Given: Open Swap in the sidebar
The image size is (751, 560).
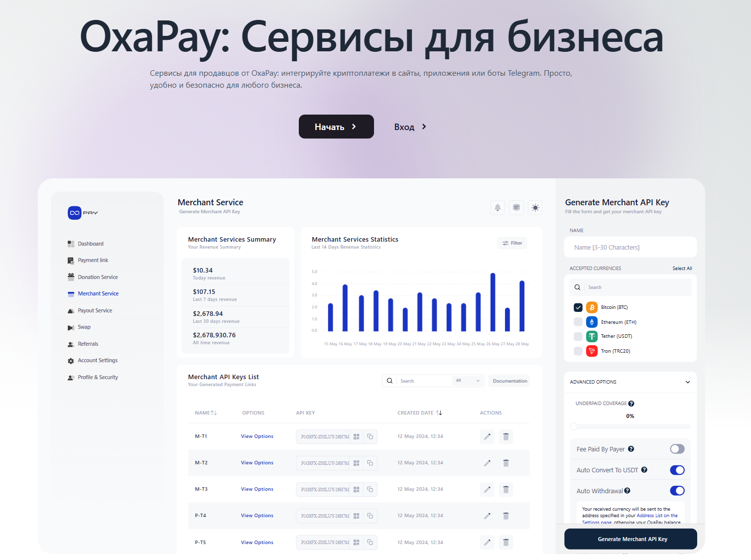Looking at the screenshot, I should click(x=79, y=327).
